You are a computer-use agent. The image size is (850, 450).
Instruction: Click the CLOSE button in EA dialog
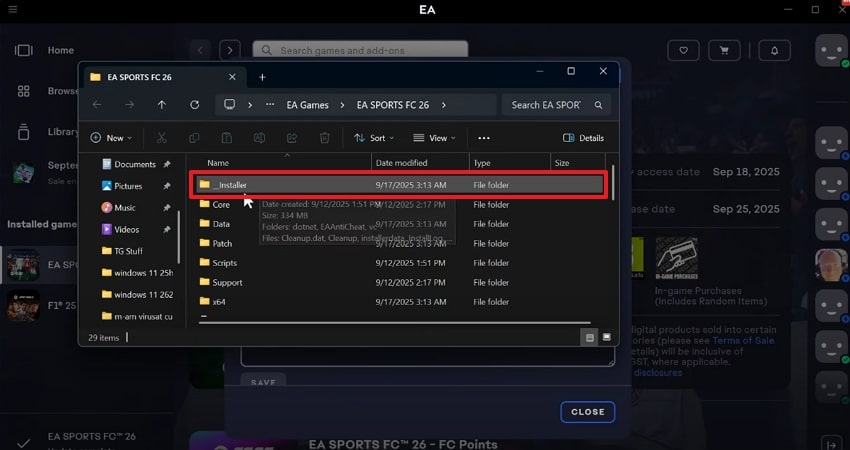click(588, 412)
